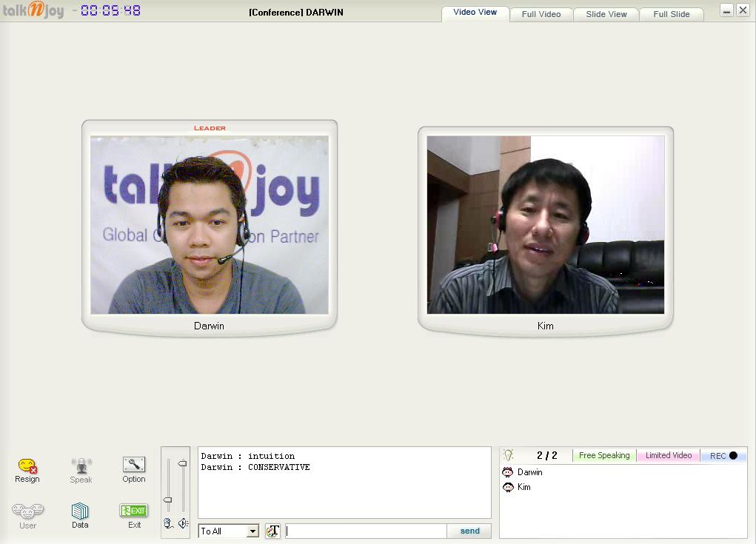Image resolution: width=756 pixels, height=544 pixels.
Task: Click the speaker volume slider handle
Action: [x=182, y=463]
